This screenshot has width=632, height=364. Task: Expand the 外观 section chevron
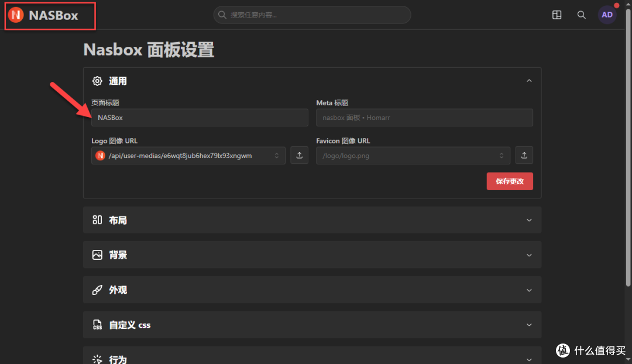529,290
